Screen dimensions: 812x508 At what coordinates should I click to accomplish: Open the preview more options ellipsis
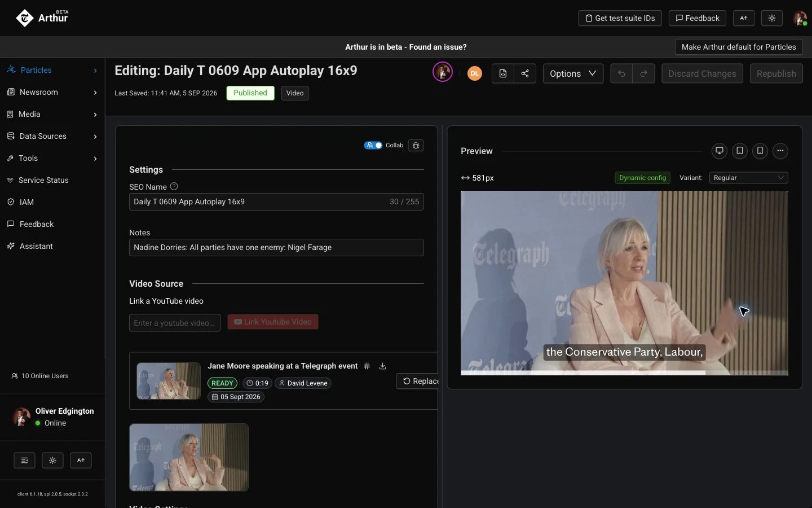click(780, 151)
